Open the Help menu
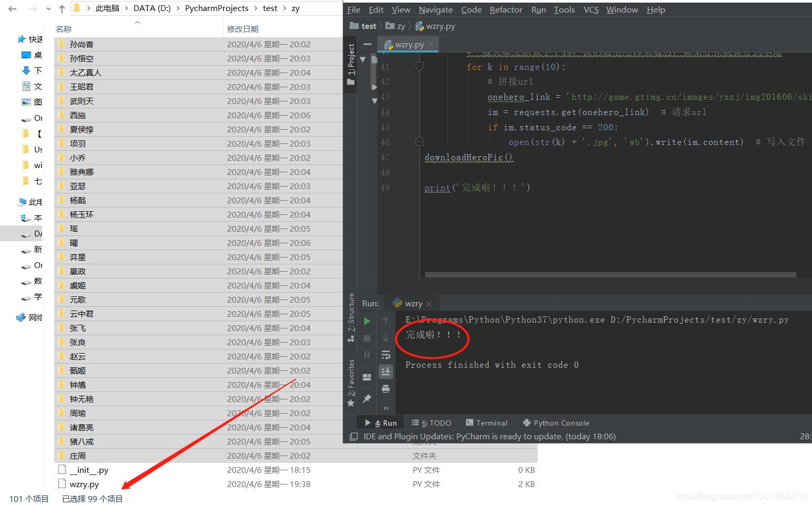This screenshot has height=506, width=812. coord(655,9)
